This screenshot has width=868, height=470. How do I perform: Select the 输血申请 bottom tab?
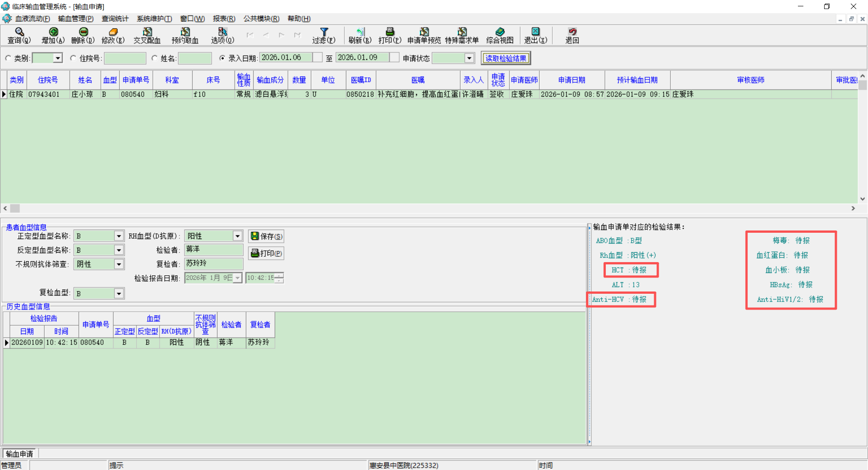tap(19, 454)
